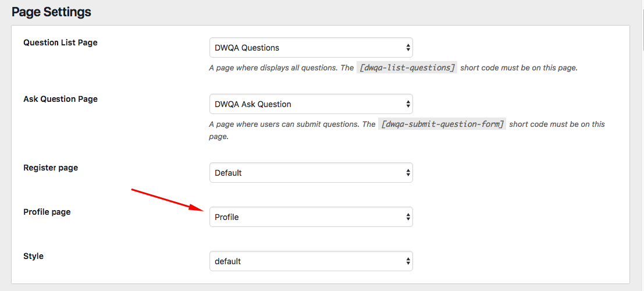
Task: Click the Question List Page label
Action: (61, 42)
